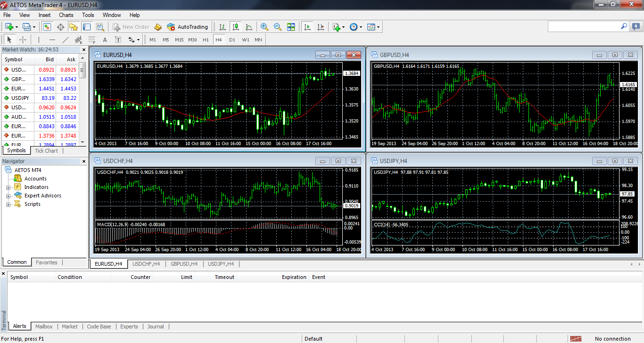This screenshot has height=343, width=644.
Task: Select the horizontal line drawing tool
Action: (52, 40)
